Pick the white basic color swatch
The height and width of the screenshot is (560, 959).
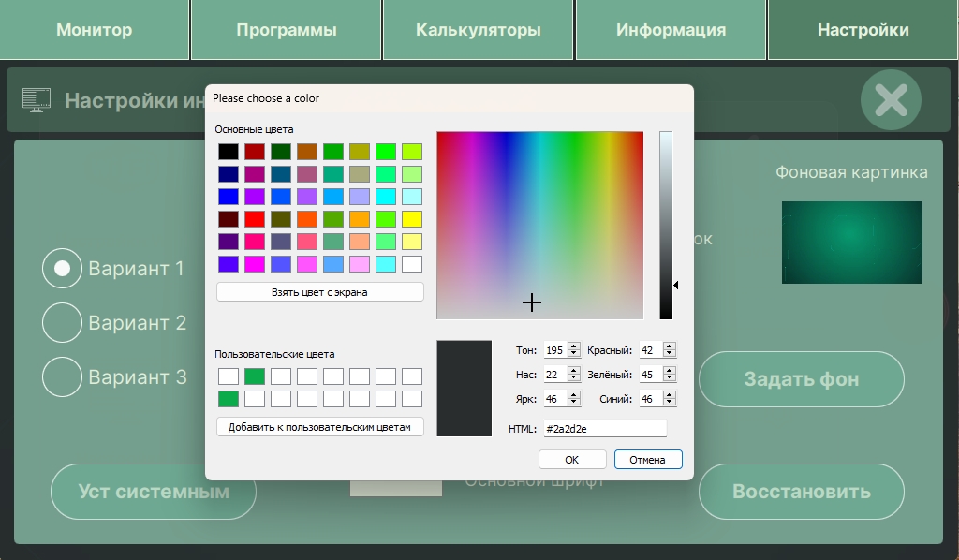click(x=412, y=264)
